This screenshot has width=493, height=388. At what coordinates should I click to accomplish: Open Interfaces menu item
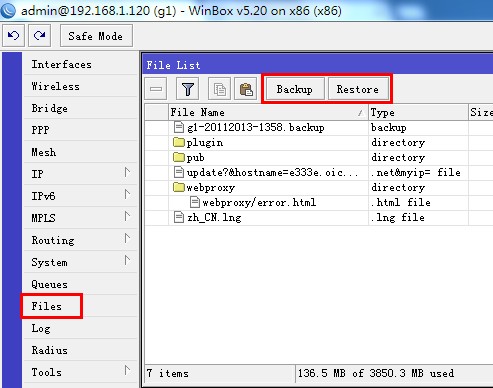pos(80,64)
